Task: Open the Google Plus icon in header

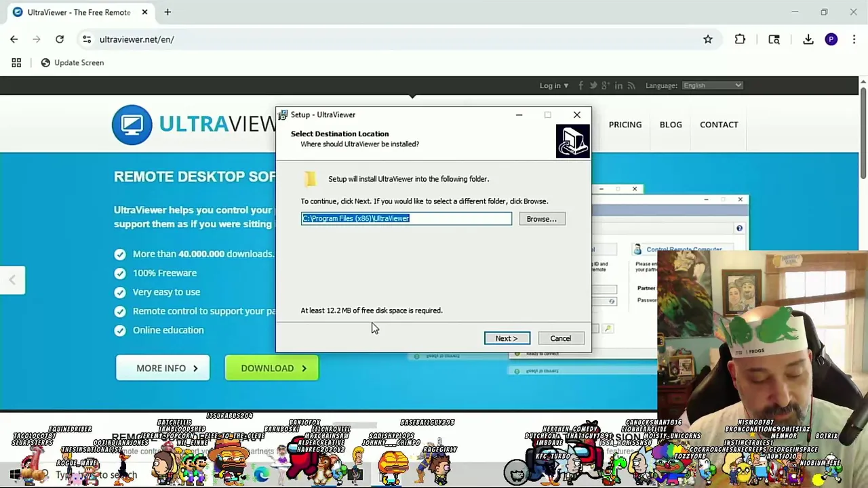Action: click(606, 85)
